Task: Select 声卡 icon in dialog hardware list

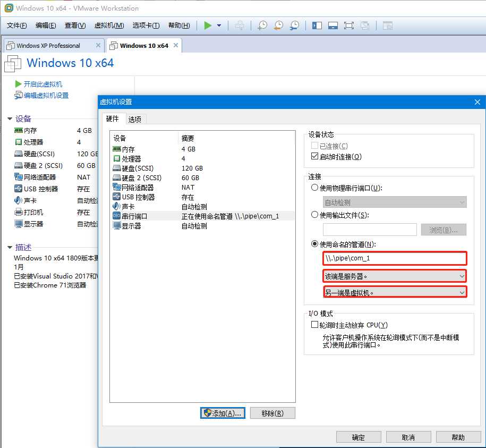Action: [116, 207]
